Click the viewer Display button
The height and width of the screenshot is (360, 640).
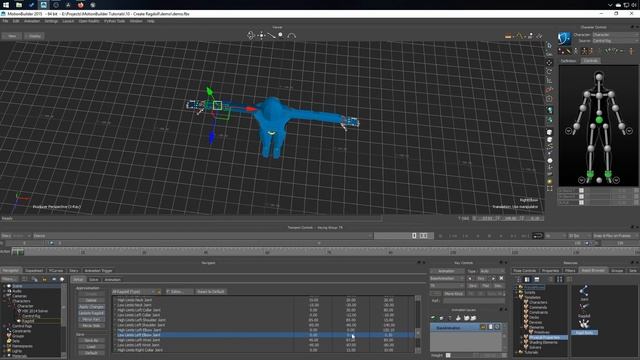coord(35,36)
